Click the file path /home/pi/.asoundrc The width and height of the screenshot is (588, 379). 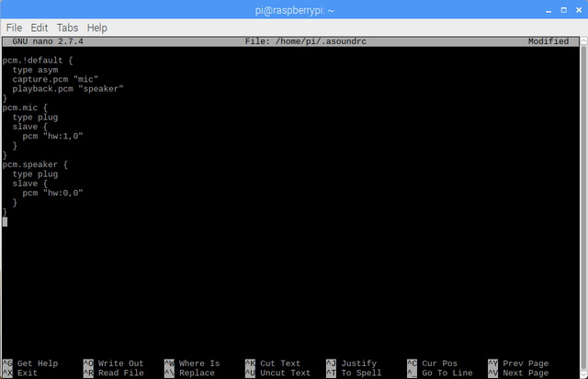(x=321, y=41)
